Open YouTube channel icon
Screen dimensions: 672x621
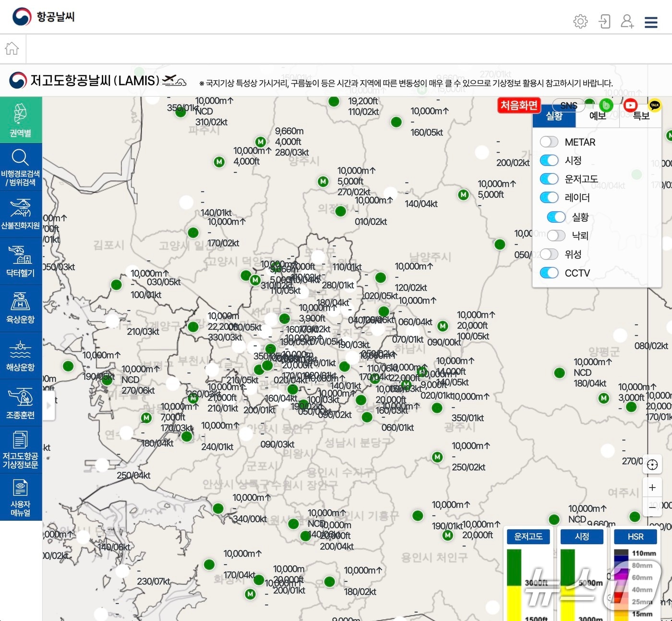click(x=630, y=105)
